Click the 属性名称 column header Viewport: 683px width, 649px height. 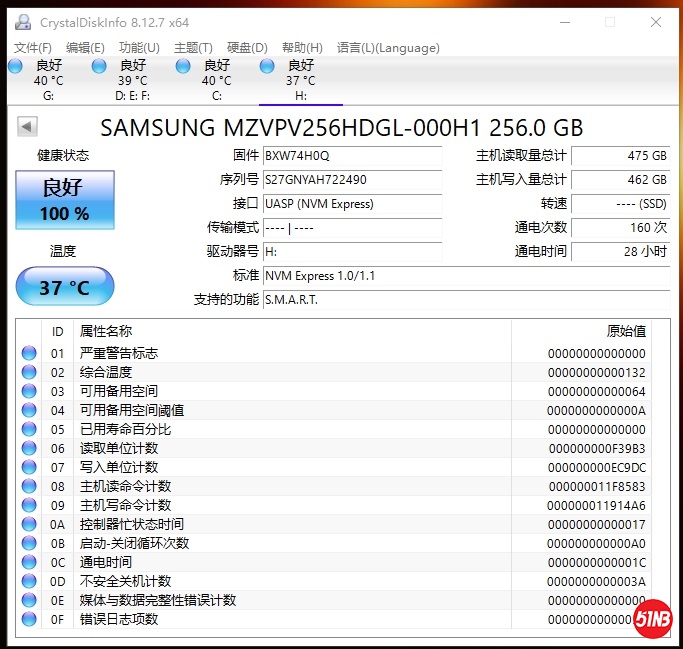point(105,331)
